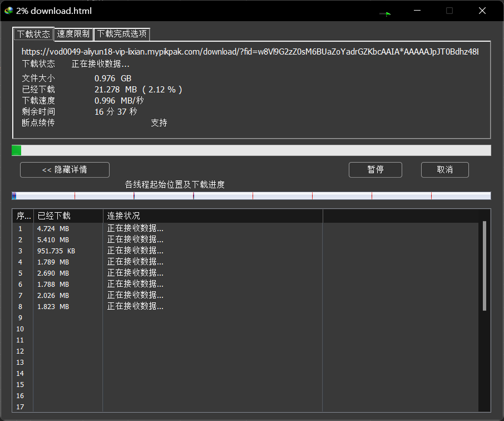Click the download URL text at top
The width and height of the screenshot is (504, 421).
(x=250, y=52)
